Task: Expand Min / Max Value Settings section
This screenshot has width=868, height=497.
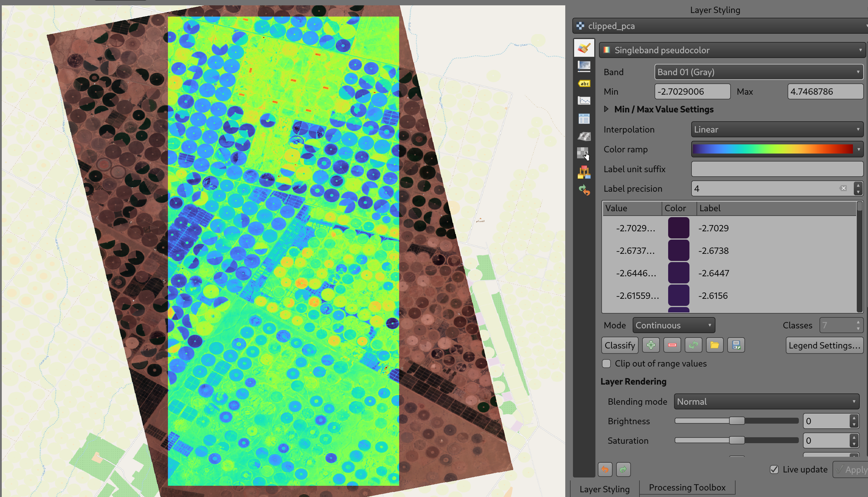Action: tap(606, 109)
